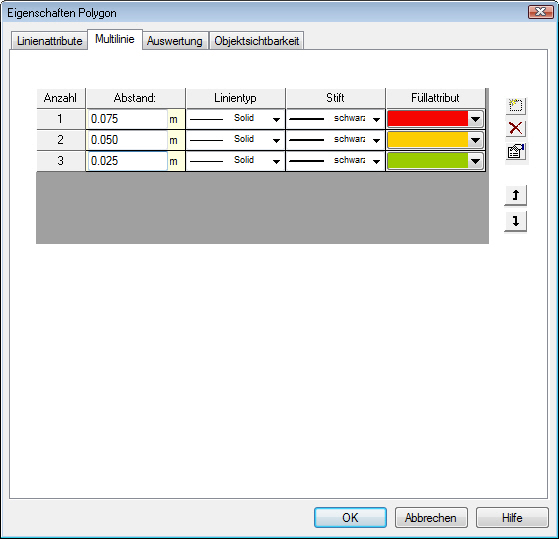Select row number 2 in Anzahl column

(x=61, y=140)
